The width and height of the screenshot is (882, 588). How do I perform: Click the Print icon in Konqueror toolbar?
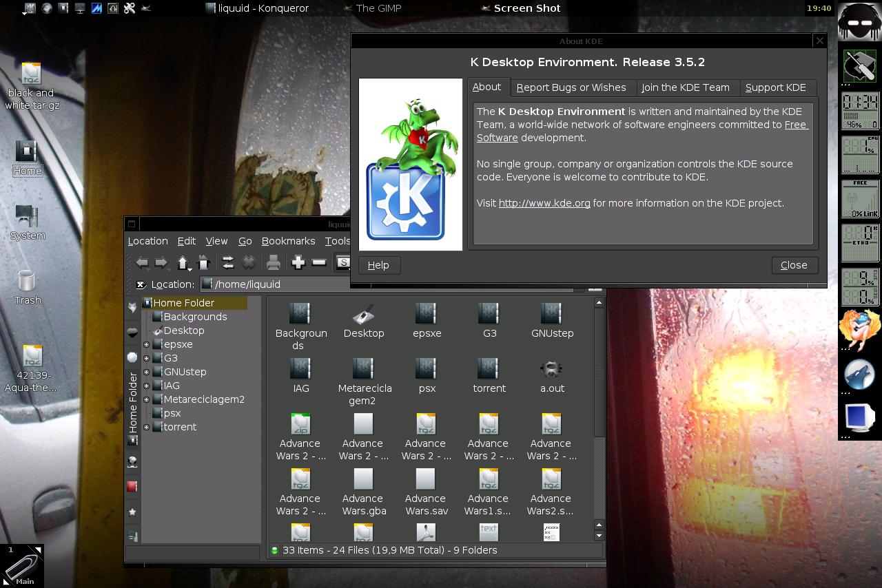(x=274, y=262)
